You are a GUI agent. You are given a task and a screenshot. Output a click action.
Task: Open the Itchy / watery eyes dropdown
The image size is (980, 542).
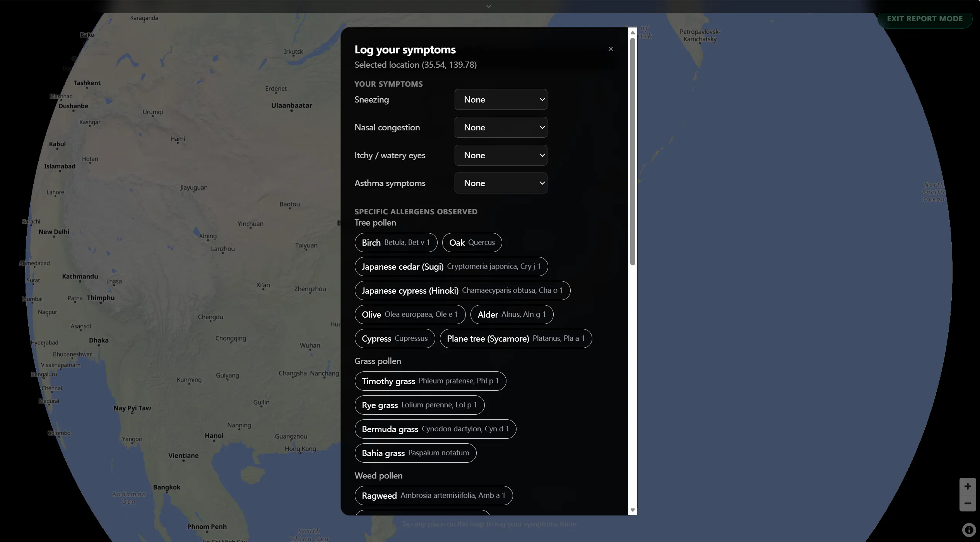pyautogui.click(x=501, y=155)
